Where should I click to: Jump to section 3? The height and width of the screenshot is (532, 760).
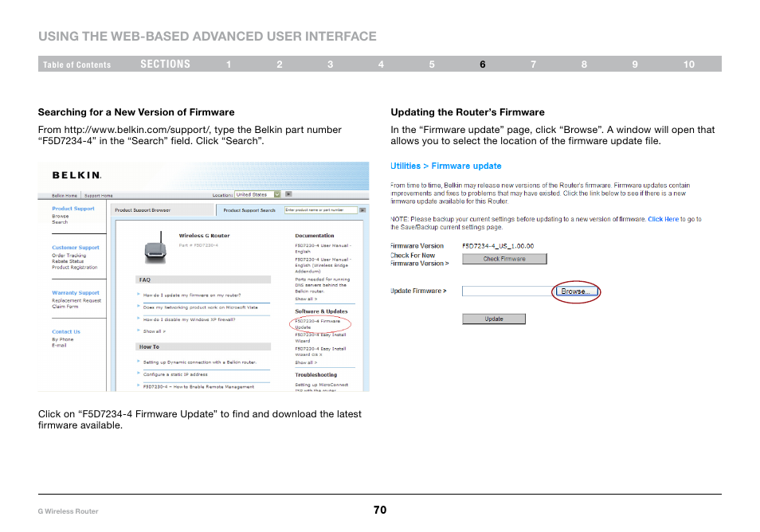coord(330,65)
